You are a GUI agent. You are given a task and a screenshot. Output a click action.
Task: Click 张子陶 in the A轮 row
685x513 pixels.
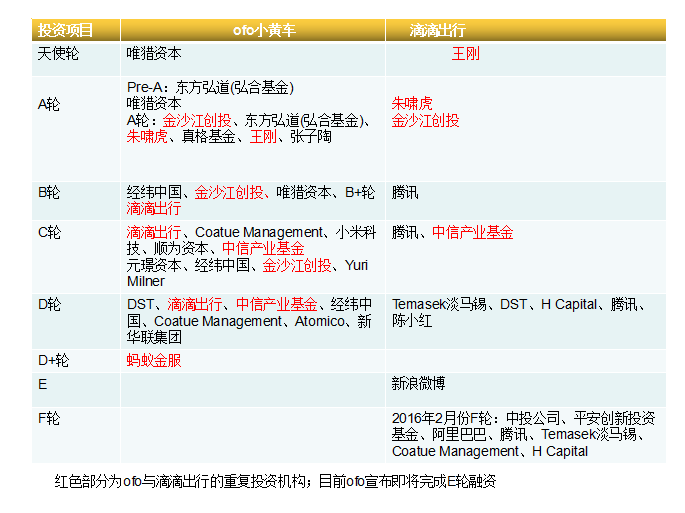click(x=311, y=137)
